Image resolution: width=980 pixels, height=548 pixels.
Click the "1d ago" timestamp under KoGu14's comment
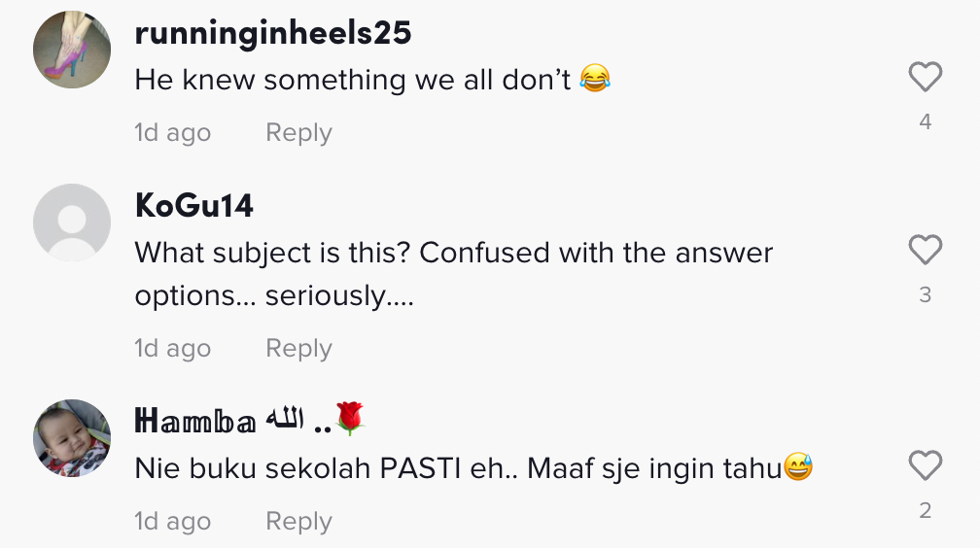click(x=173, y=349)
